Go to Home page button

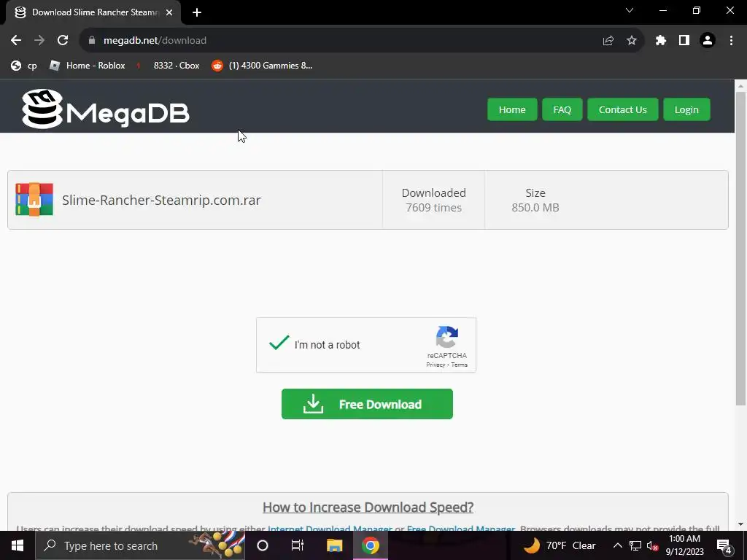[512, 109]
